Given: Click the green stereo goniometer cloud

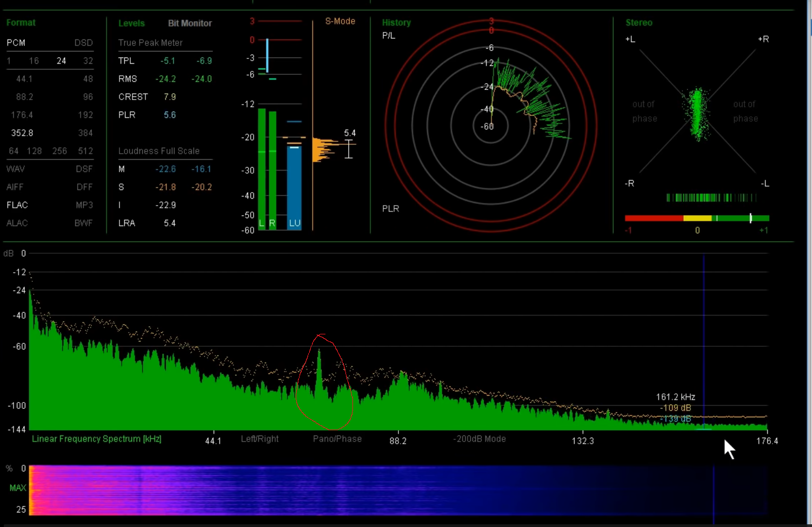Looking at the screenshot, I should (x=697, y=114).
